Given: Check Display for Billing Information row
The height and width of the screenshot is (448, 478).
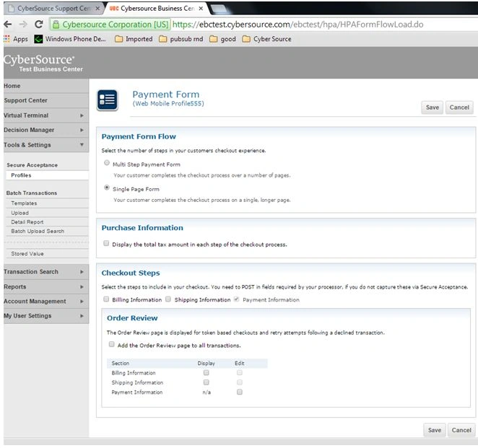Looking at the screenshot, I should click(207, 372).
